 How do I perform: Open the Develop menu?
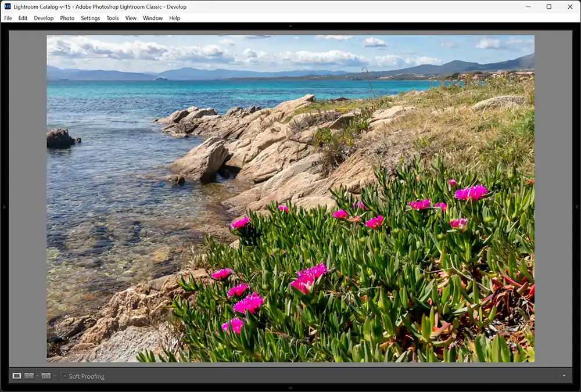click(44, 18)
